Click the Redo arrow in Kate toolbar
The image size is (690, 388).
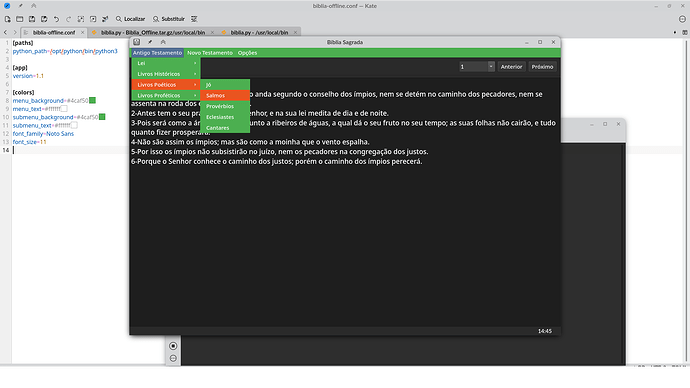pos(69,19)
